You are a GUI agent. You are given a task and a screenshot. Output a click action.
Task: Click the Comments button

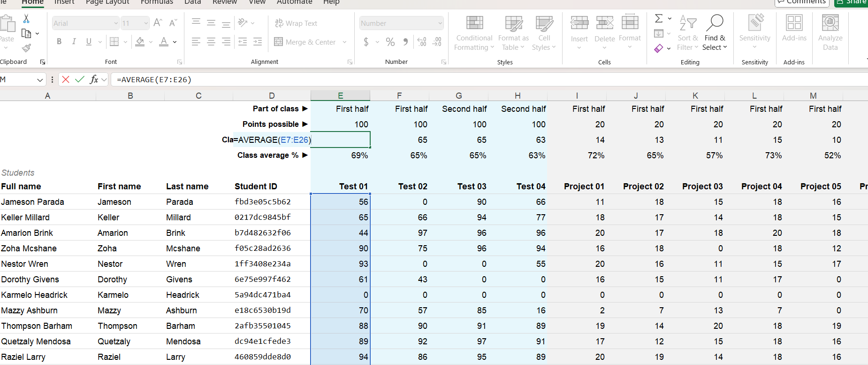pos(803,2)
